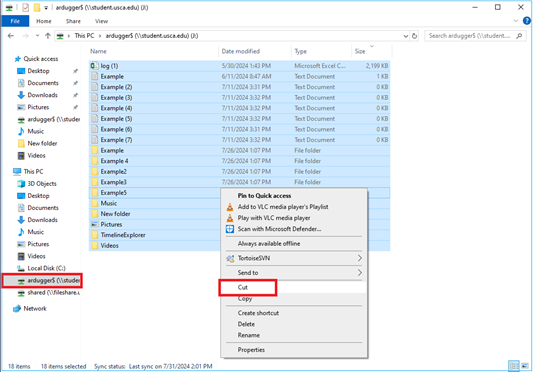This screenshot has height=372, width=533.
Task: Expand the Send to submenu
Action: (x=294, y=273)
